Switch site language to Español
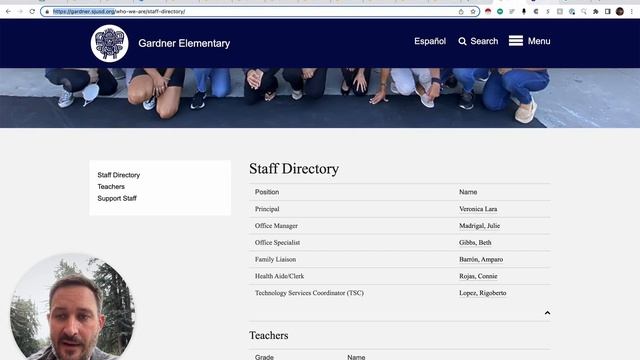 430,41
